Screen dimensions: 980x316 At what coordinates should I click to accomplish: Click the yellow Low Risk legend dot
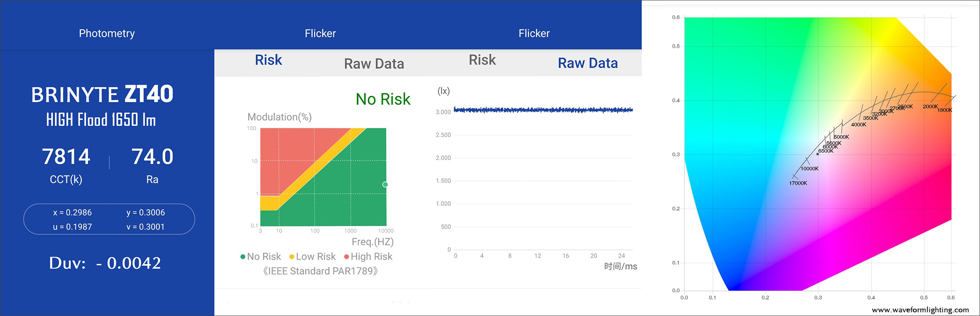292,257
